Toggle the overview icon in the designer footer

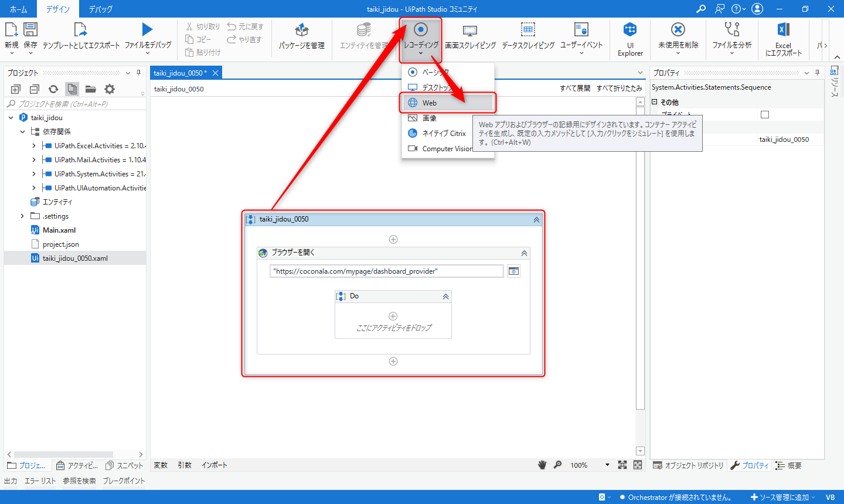click(638, 465)
